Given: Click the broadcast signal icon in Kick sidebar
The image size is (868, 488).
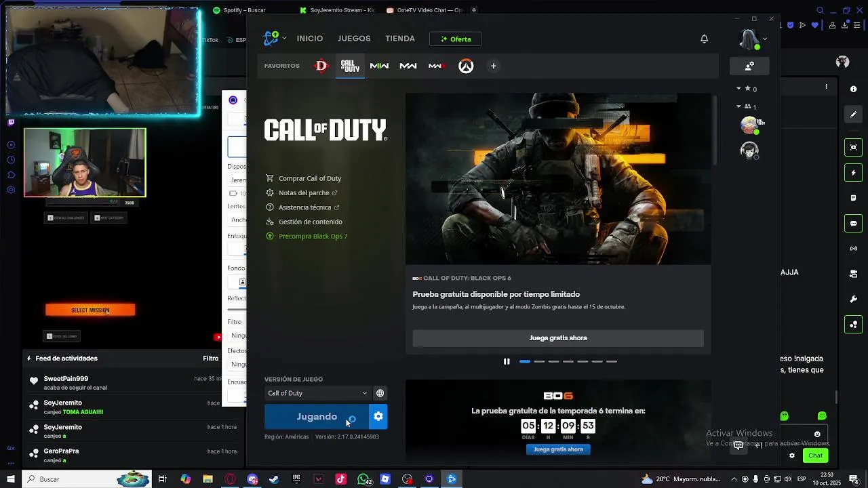Looking at the screenshot, I should click(x=853, y=249).
